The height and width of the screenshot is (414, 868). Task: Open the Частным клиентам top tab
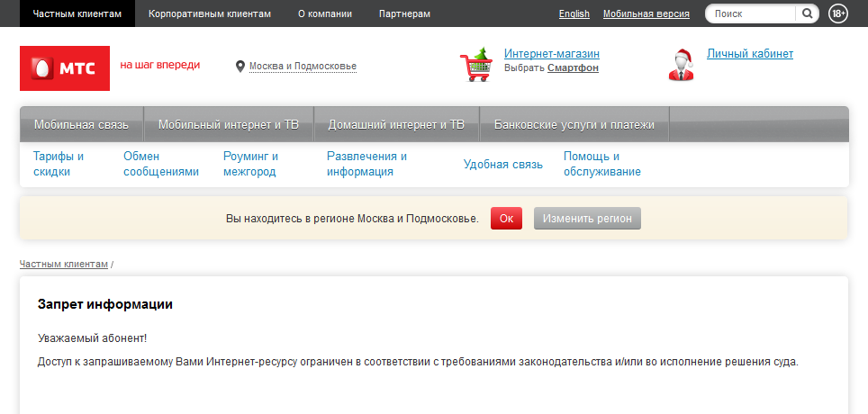click(77, 13)
